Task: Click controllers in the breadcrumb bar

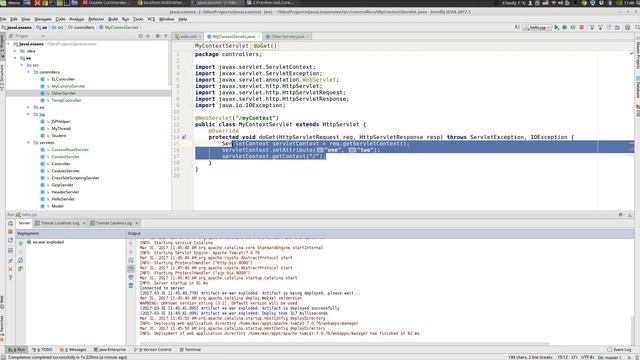Action: click(x=81, y=27)
